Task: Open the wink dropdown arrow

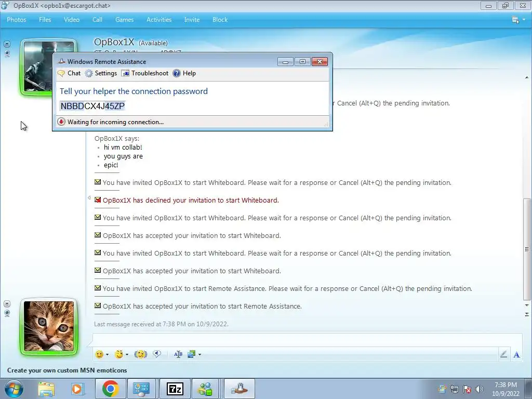Action: [127, 354]
